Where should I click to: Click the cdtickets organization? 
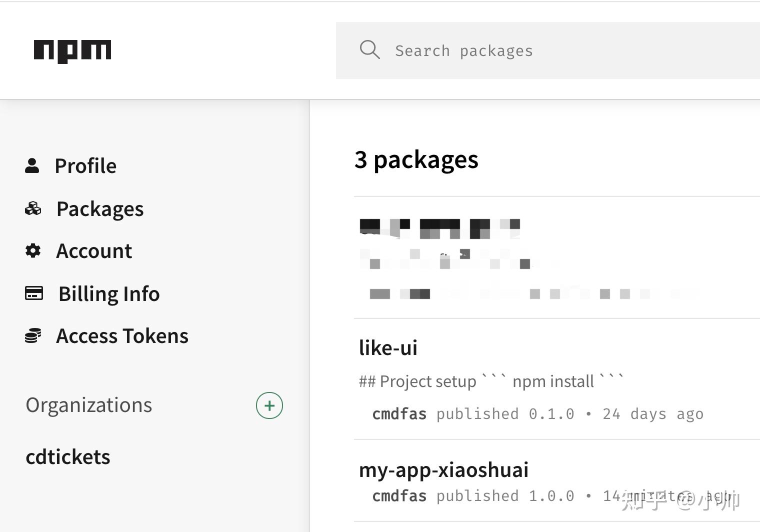68,456
